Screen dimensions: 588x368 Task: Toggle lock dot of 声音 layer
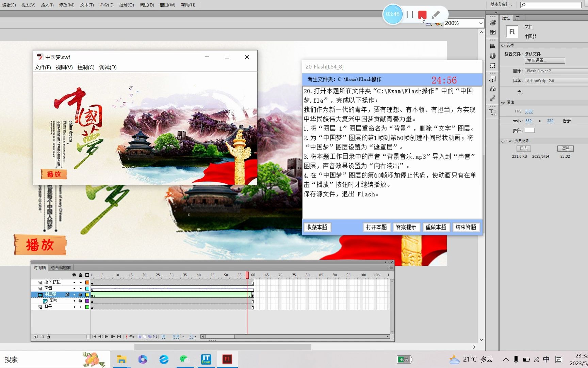point(81,289)
